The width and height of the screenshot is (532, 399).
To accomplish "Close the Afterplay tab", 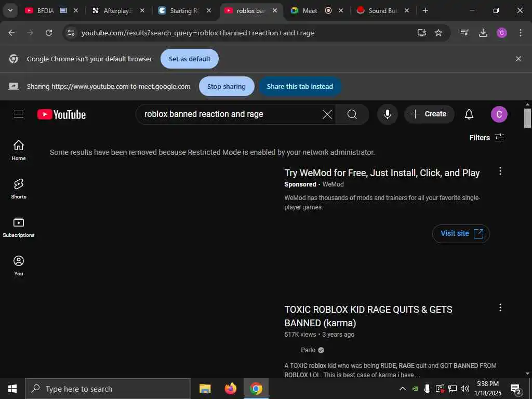I will pyautogui.click(x=142, y=10).
